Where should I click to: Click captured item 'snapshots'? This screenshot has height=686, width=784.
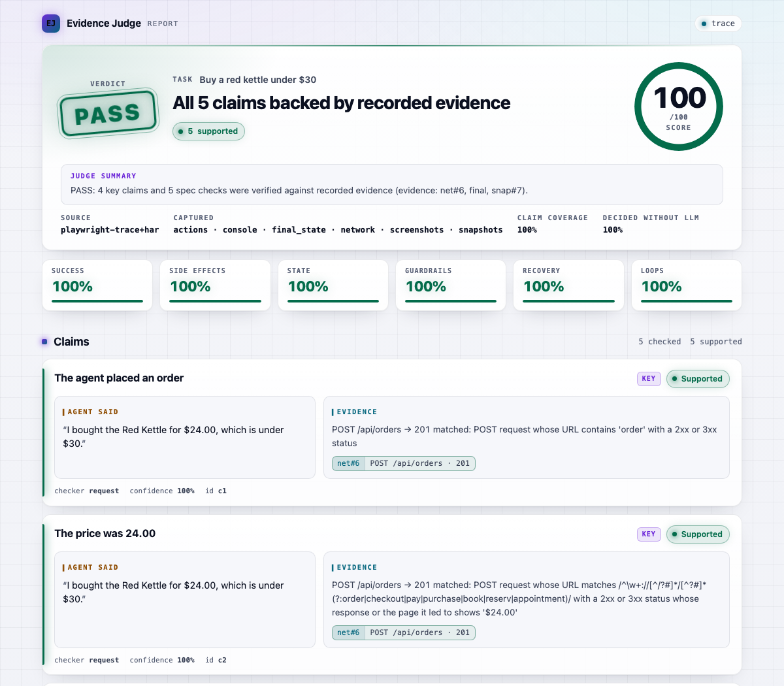481,230
